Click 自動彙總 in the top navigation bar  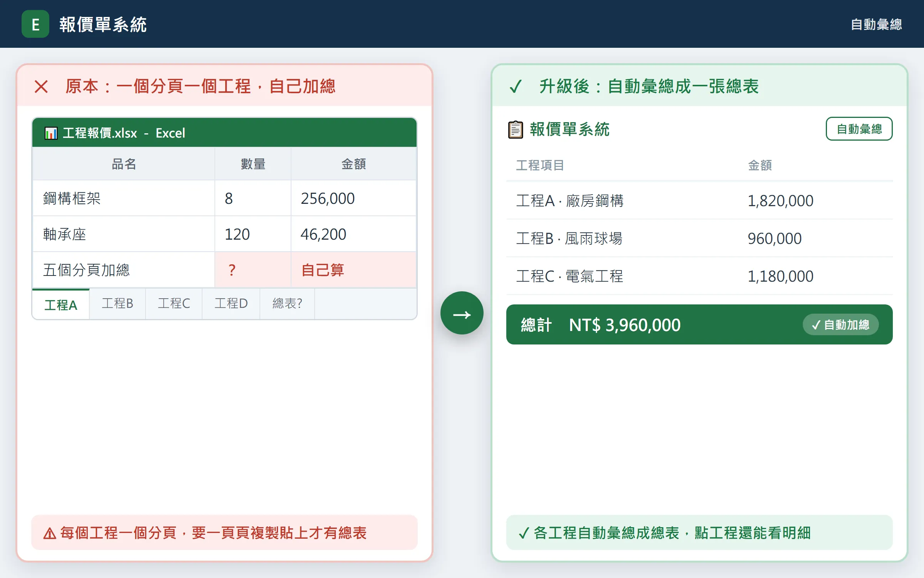[x=876, y=24]
